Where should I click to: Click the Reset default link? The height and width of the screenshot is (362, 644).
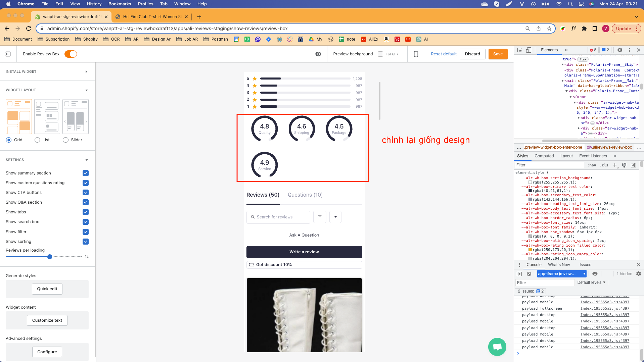coord(444,54)
